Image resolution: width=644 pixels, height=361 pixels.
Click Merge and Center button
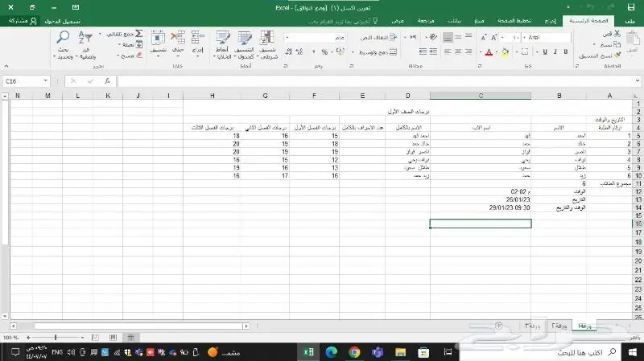[x=378, y=52]
